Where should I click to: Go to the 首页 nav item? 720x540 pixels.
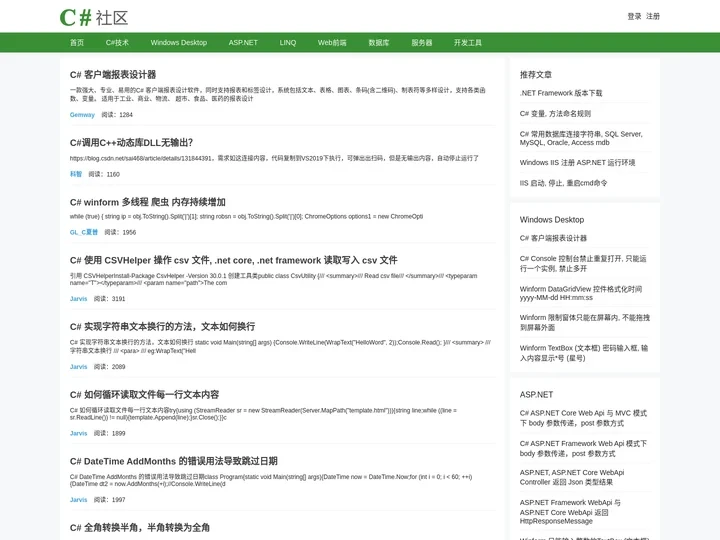click(77, 43)
